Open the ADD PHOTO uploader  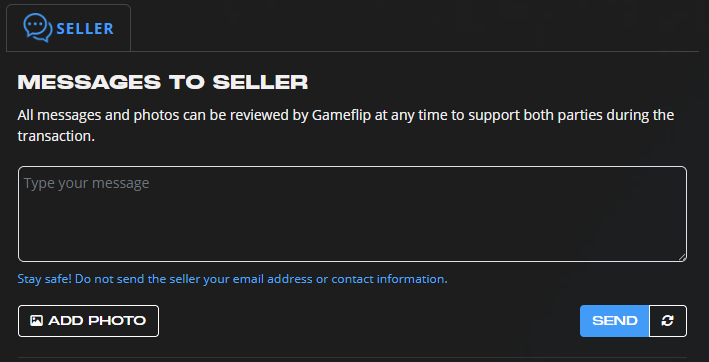pyautogui.click(x=88, y=321)
